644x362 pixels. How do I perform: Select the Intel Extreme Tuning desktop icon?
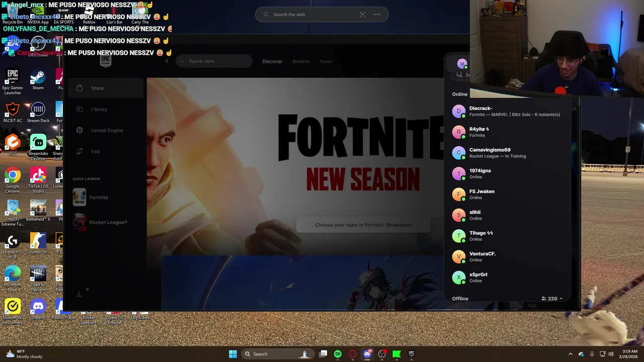pos(13,213)
